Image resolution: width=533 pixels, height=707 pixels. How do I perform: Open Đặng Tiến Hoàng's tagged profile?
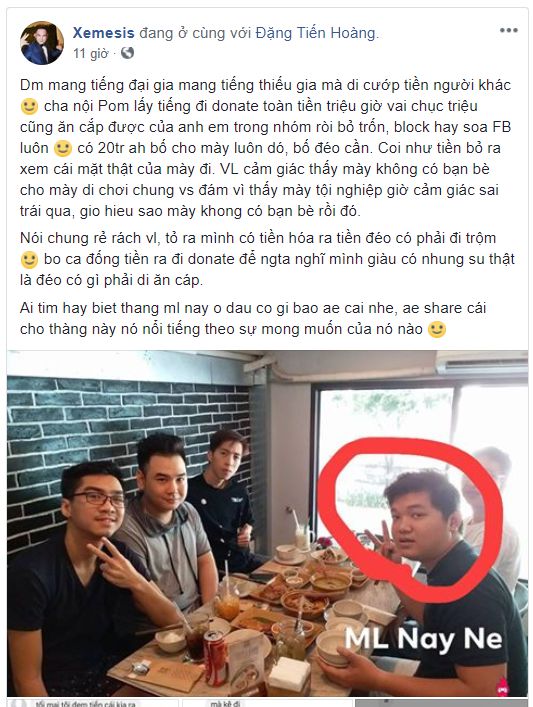tap(316, 33)
